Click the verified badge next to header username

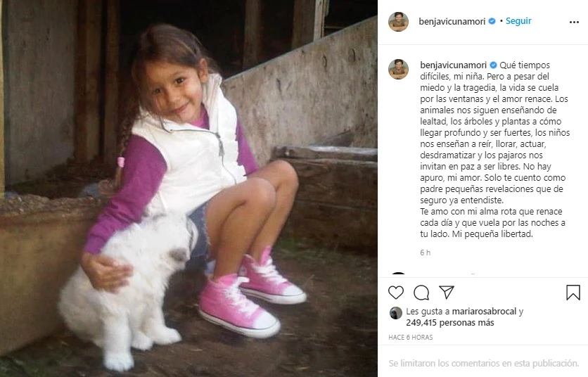click(x=492, y=21)
